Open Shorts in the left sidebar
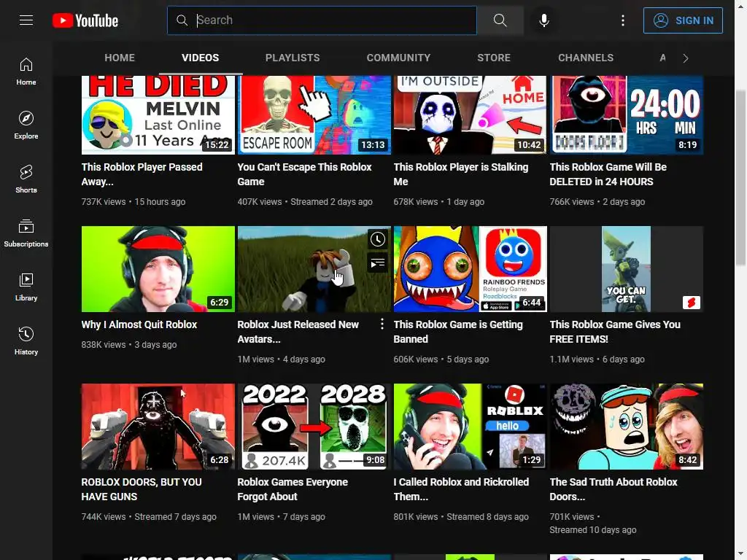The image size is (747, 560). tap(26, 179)
